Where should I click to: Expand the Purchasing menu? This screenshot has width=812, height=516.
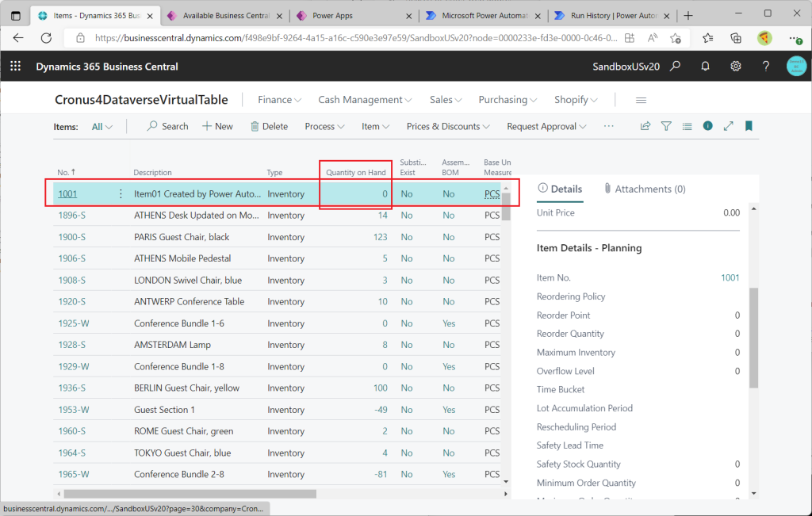coord(507,100)
